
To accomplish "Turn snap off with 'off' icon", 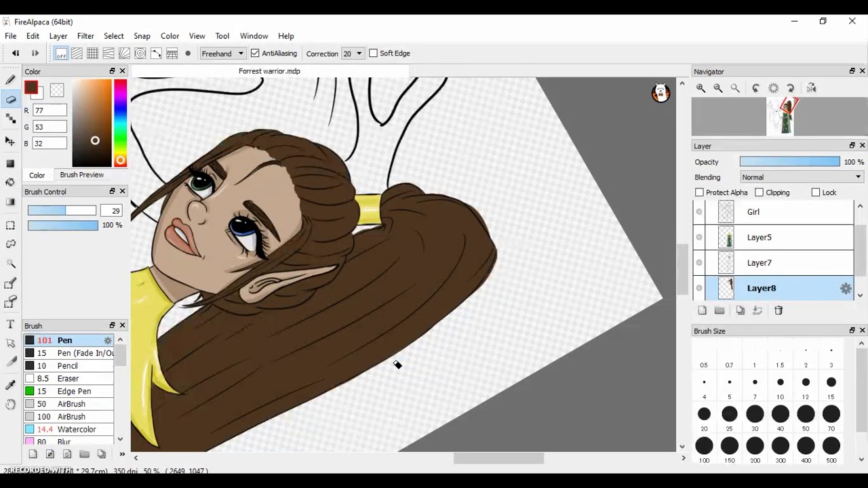I will coord(61,54).
